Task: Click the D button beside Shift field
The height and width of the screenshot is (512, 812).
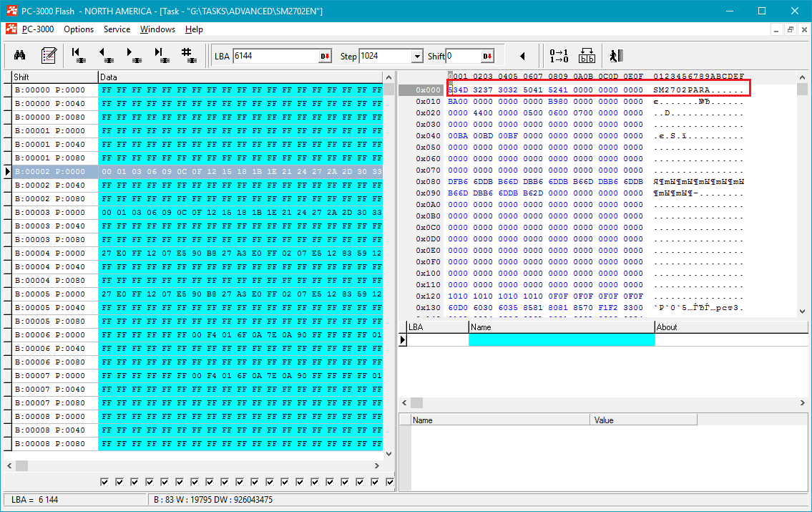Action: point(488,56)
